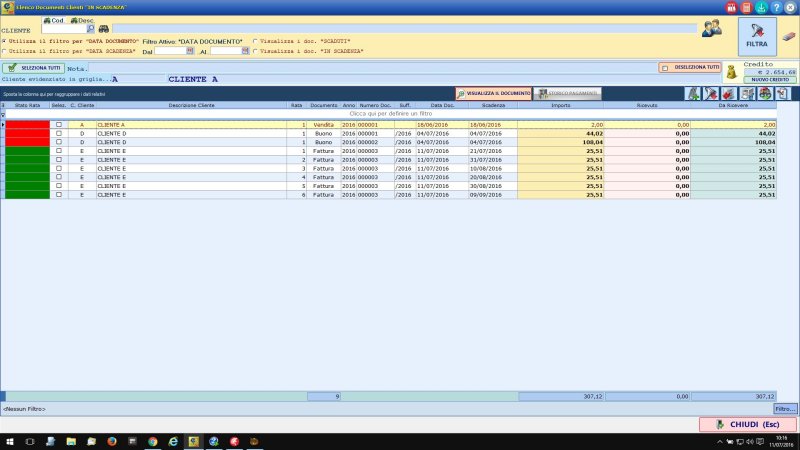Image resolution: width=800 pixels, height=450 pixels.
Task: Click the Dal date input field
Action: click(170, 51)
